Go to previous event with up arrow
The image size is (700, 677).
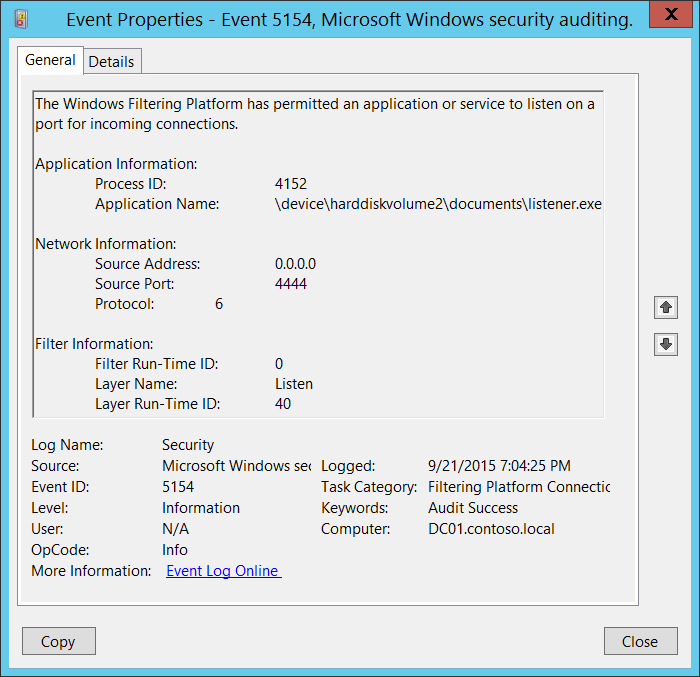pyautogui.click(x=666, y=308)
